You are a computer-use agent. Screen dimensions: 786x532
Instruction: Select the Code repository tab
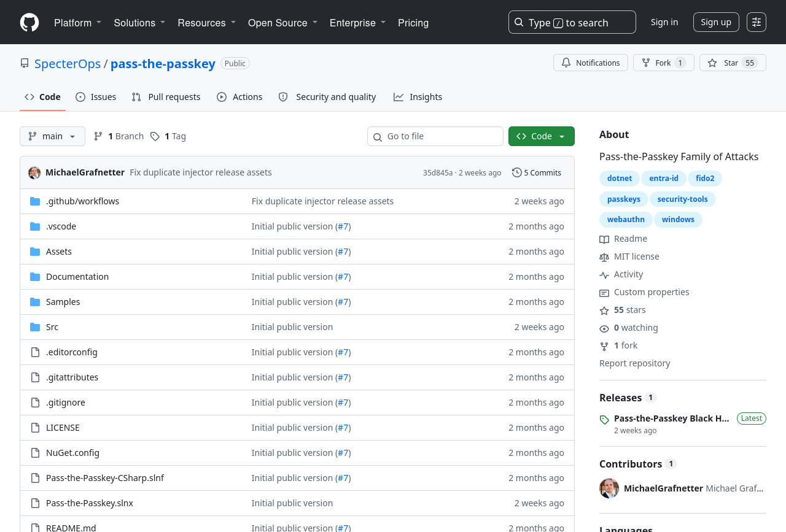pyautogui.click(x=42, y=97)
